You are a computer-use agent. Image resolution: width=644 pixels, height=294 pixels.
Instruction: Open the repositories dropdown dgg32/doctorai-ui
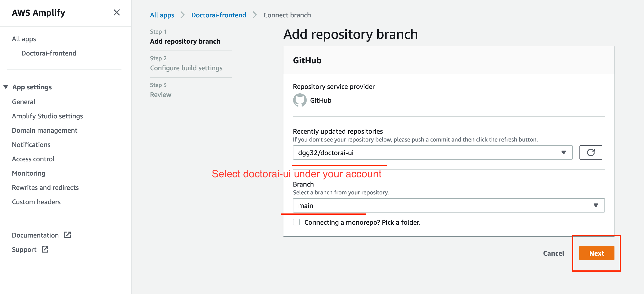(433, 152)
